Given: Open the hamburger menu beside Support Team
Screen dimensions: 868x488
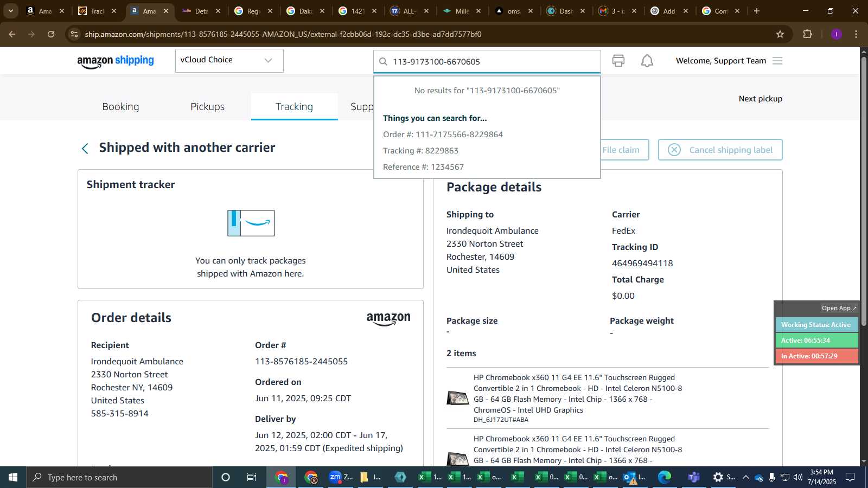Looking at the screenshot, I should (777, 61).
